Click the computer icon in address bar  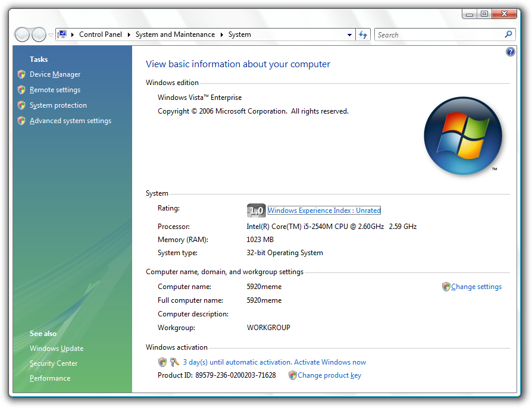coord(62,34)
